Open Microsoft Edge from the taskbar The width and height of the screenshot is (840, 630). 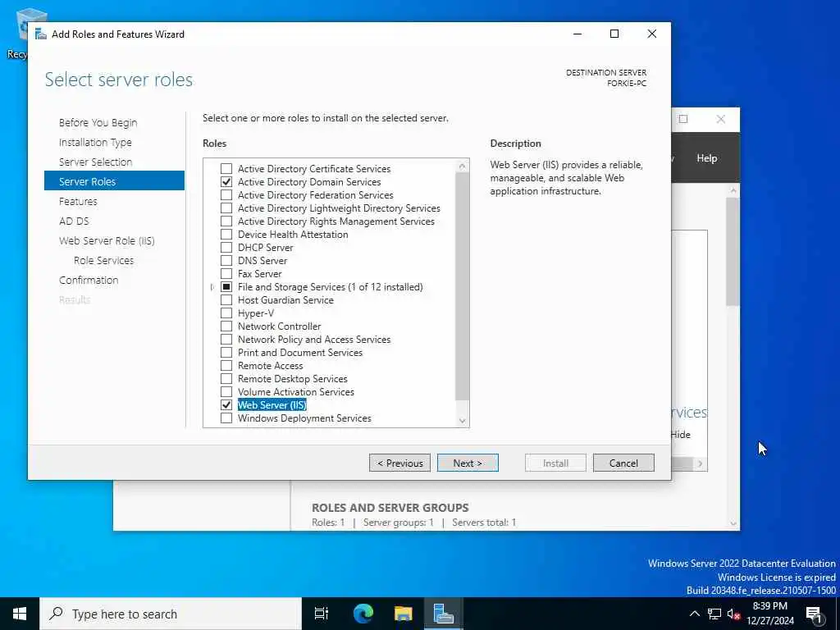(363, 614)
